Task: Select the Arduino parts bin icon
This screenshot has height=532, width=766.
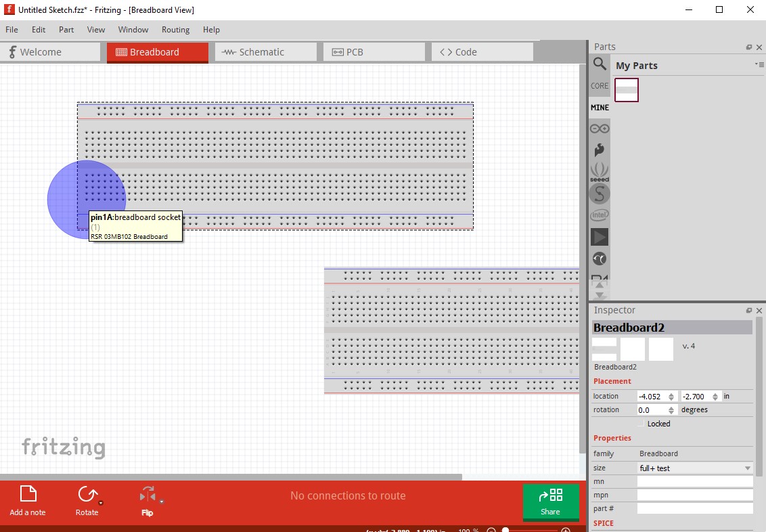Action: tap(599, 128)
